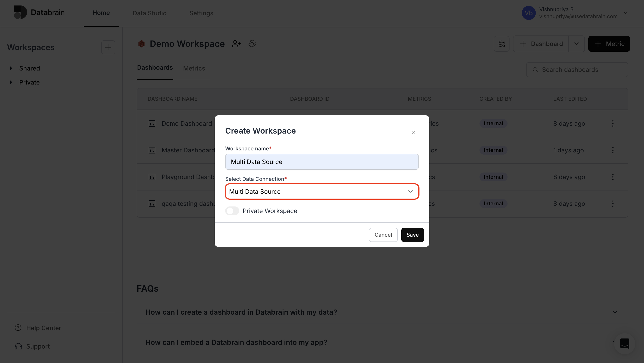Click the Save button

412,235
